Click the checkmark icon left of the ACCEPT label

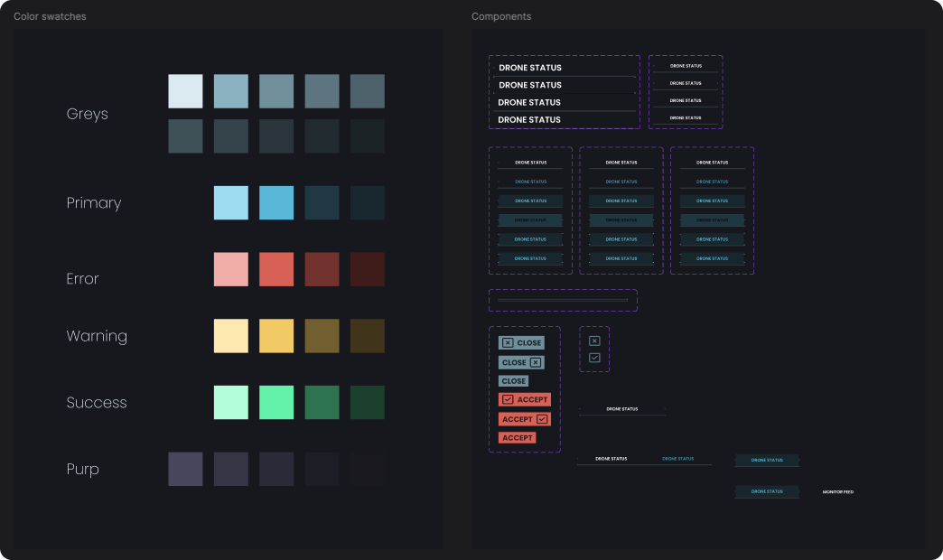click(508, 400)
